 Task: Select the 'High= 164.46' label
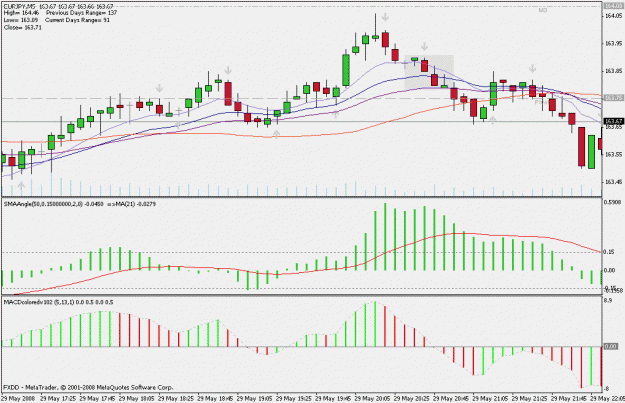[x=21, y=13]
